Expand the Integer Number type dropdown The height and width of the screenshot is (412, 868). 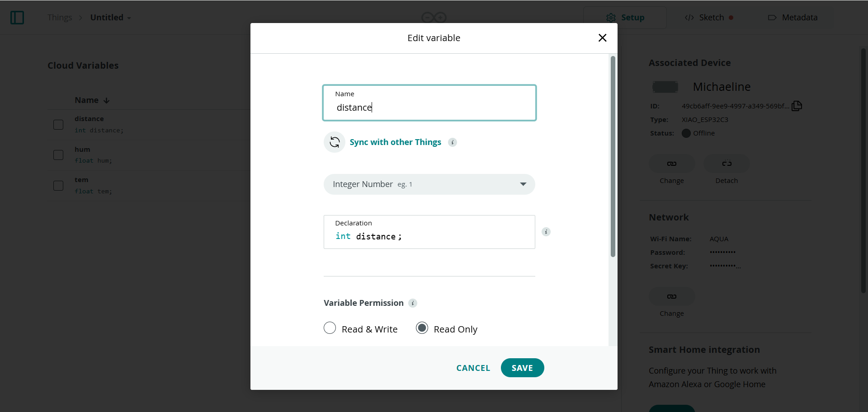point(429,184)
